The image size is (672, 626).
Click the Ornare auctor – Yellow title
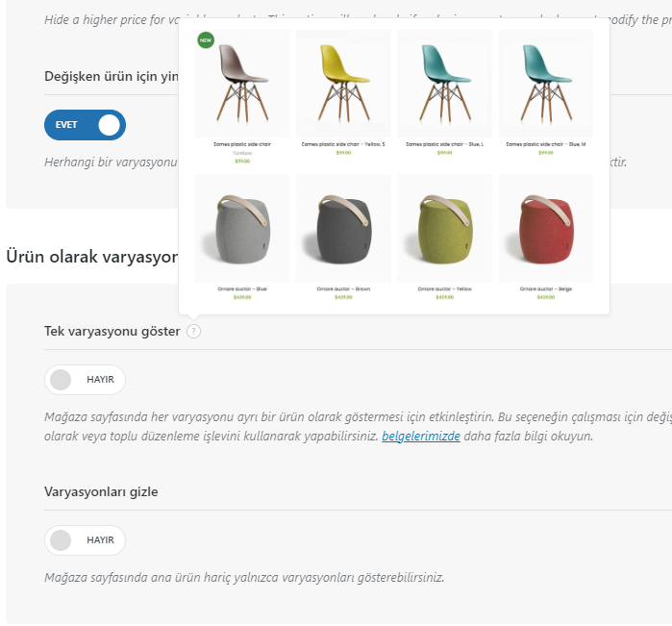pyautogui.click(x=445, y=289)
